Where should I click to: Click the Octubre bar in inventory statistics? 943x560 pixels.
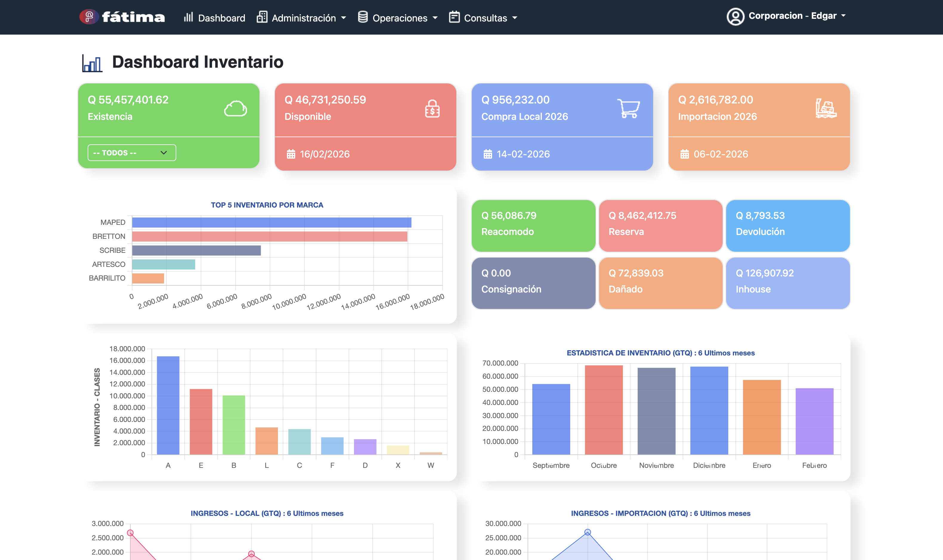604,410
